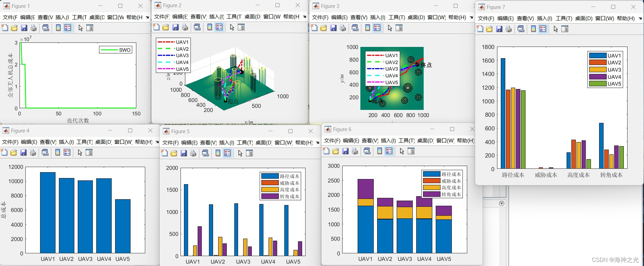Open 查看(V) menu in Figure 4

[48, 142]
